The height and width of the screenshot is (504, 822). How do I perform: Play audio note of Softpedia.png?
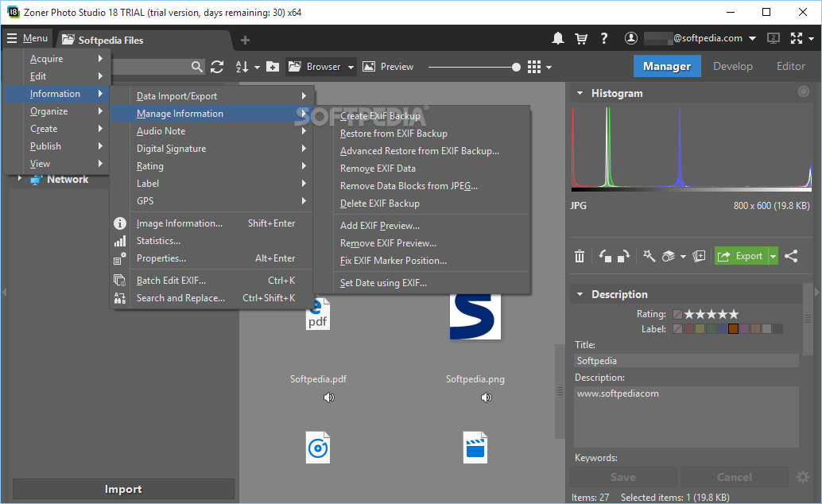487,397
